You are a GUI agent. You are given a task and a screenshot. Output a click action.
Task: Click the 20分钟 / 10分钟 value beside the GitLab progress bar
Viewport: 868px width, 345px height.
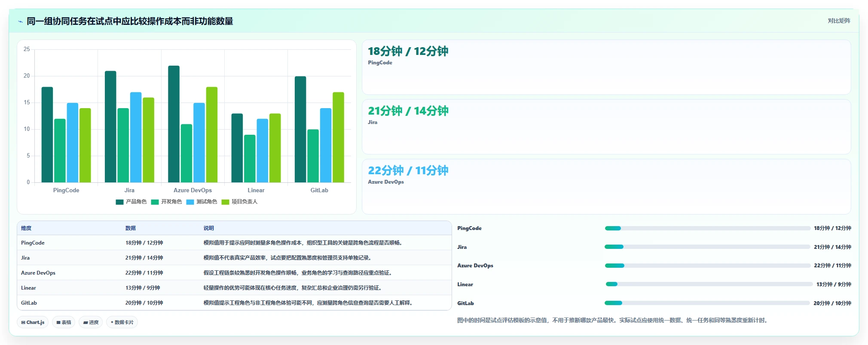(x=832, y=303)
